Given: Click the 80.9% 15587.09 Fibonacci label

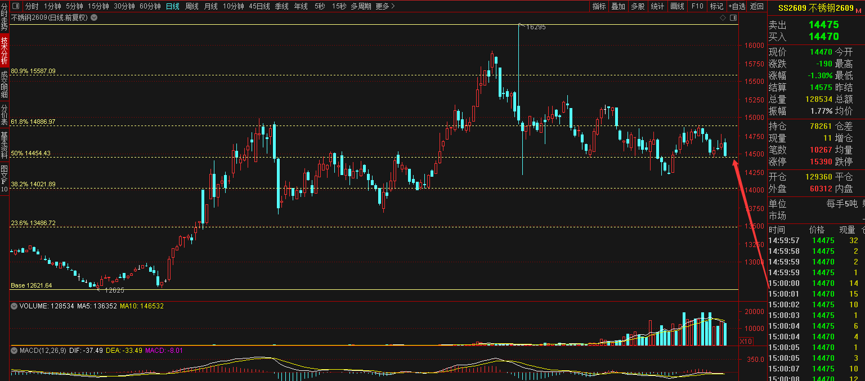Looking at the screenshot, I should pos(34,71).
